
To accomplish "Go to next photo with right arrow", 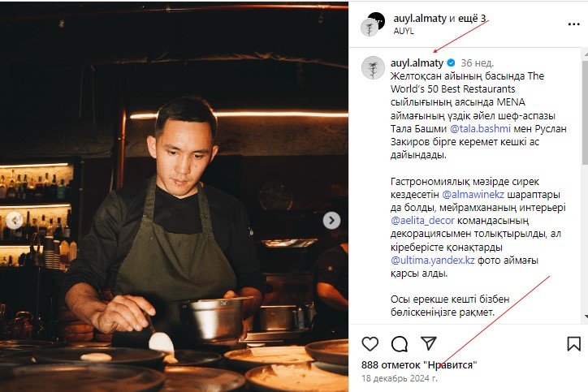I will pos(331,221).
